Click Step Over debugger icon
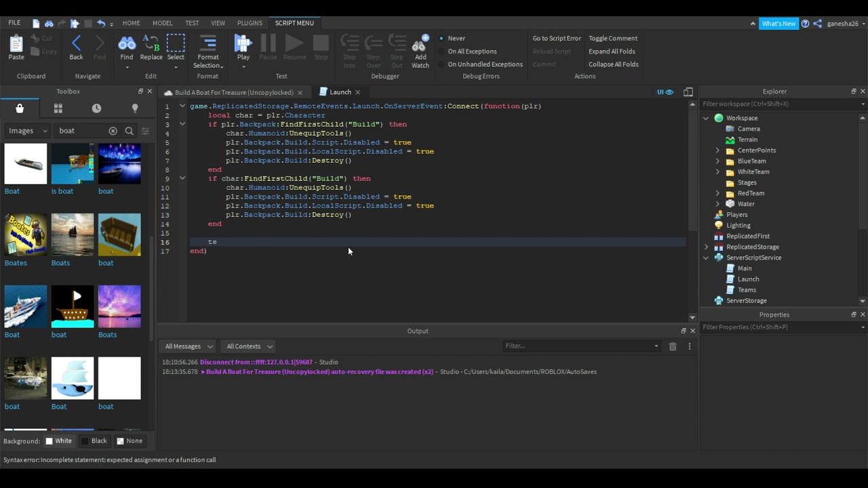This screenshot has height=488, width=868. 373,44
